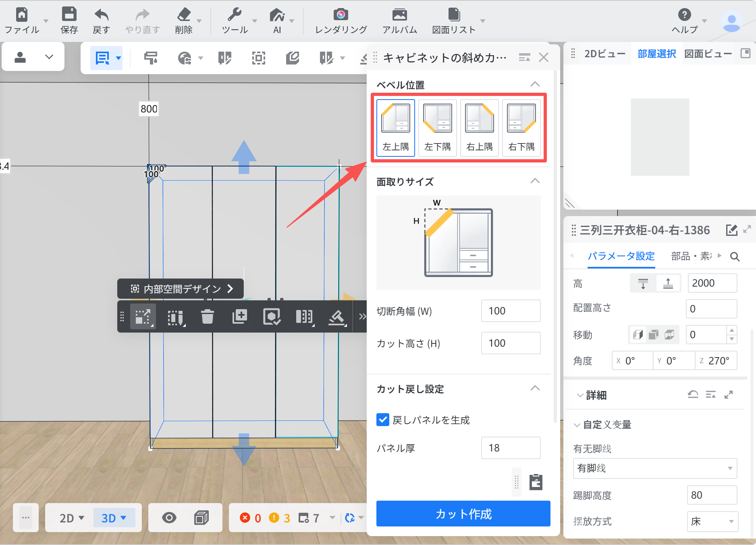756x545 pixels.
Task: Click the 削除 eraser icon
Action: pyautogui.click(x=184, y=15)
